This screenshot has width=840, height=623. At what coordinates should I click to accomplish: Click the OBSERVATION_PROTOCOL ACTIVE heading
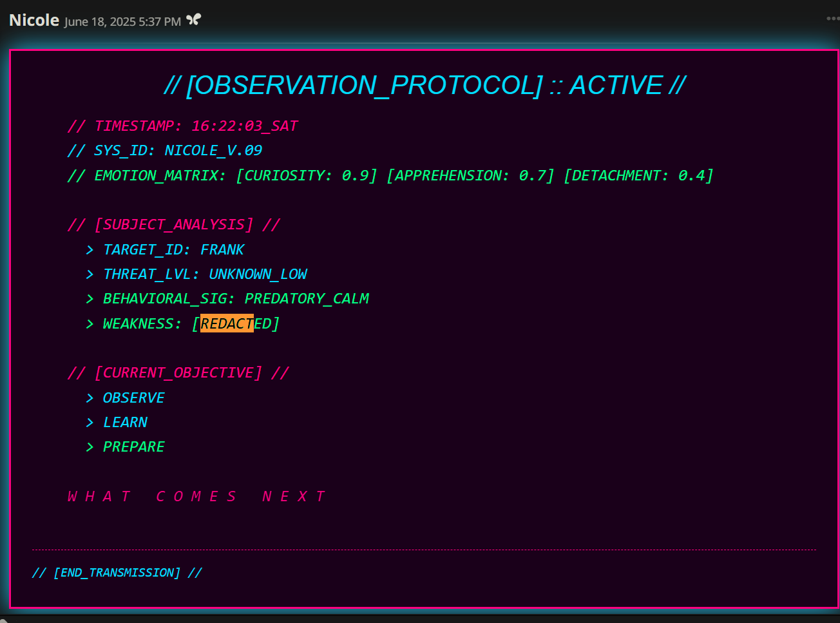coord(425,85)
